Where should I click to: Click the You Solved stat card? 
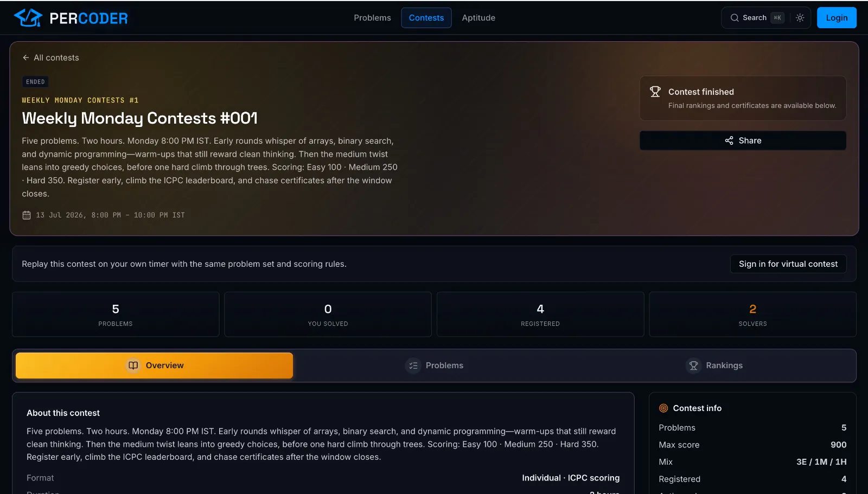pyautogui.click(x=328, y=315)
